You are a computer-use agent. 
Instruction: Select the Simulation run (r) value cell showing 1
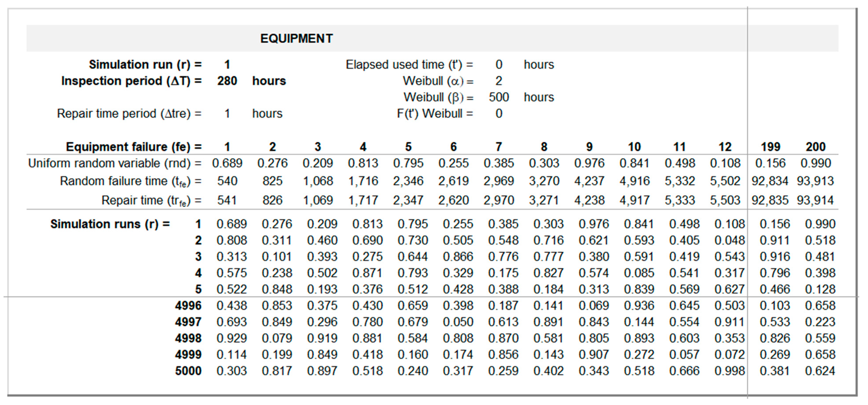[x=227, y=64]
